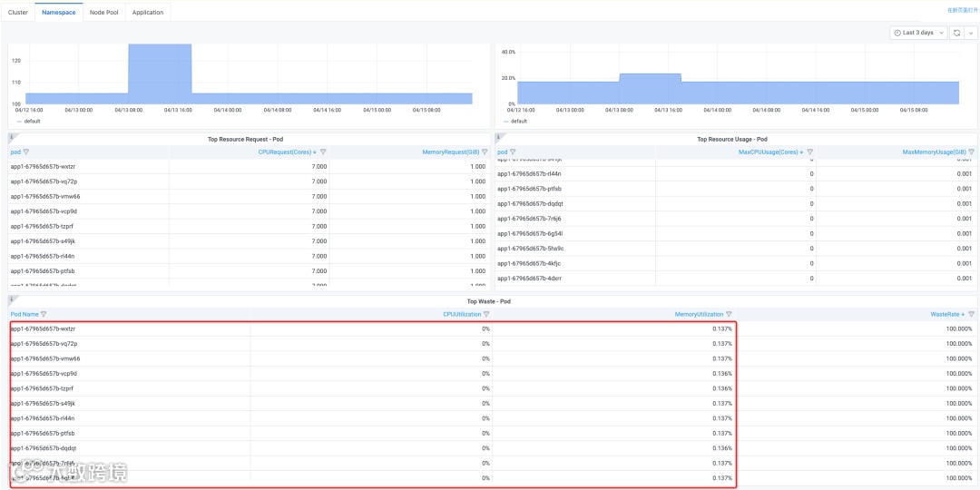Open the Last 3 days time picker
The image size is (980, 490).
[x=918, y=33]
